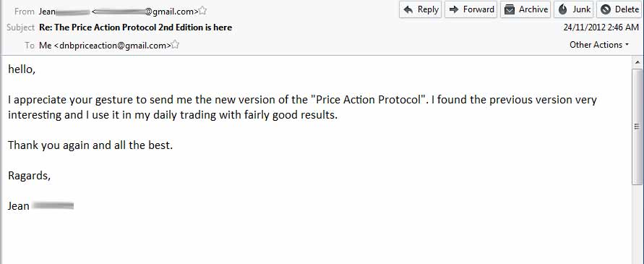Click the Forward arrow icon
This screenshot has width=644, height=264.
pyautogui.click(x=454, y=9)
